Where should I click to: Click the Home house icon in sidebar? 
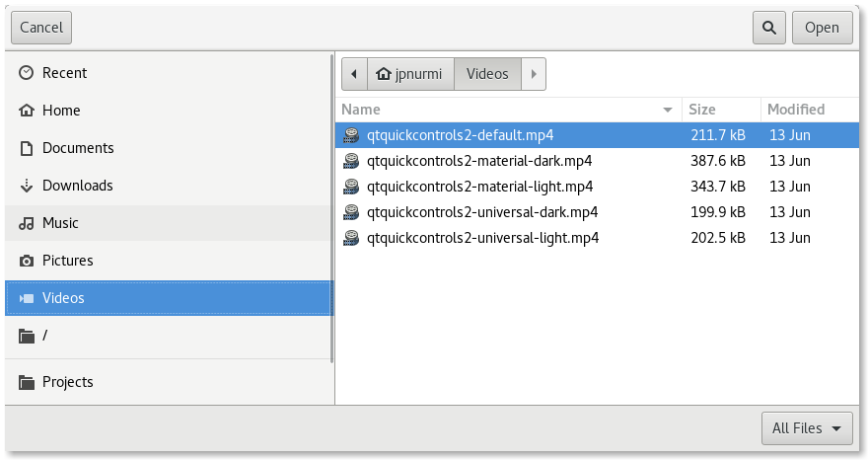pyautogui.click(x=26, y=111)
